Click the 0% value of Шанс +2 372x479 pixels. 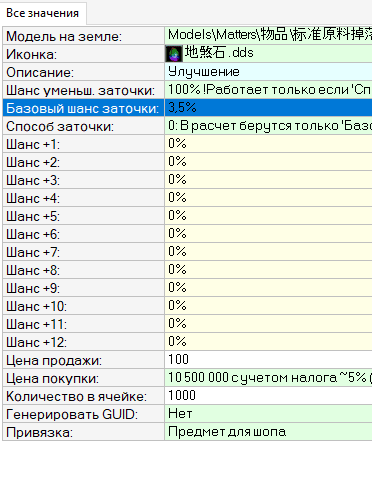[x=268, y=162]
